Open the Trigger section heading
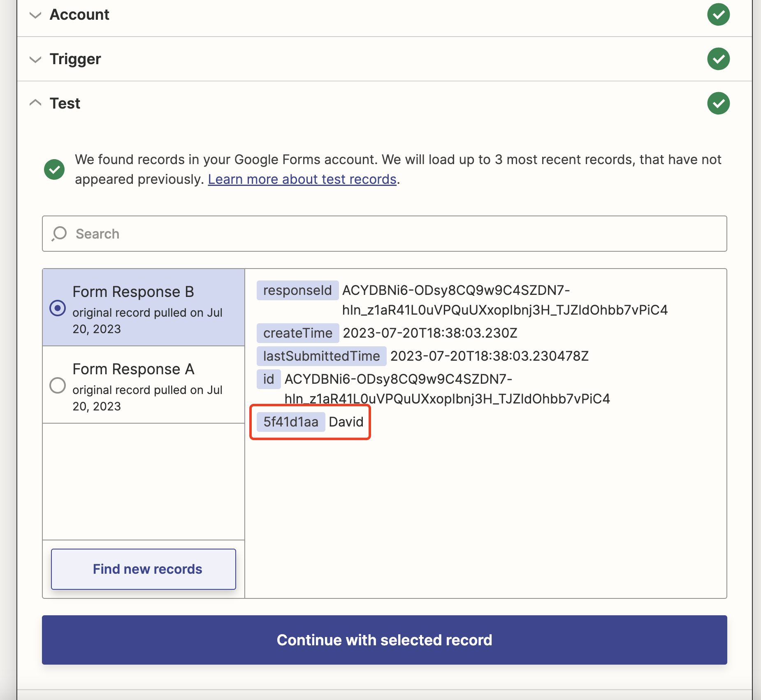The image size is (761, 700). click(75, 59)
